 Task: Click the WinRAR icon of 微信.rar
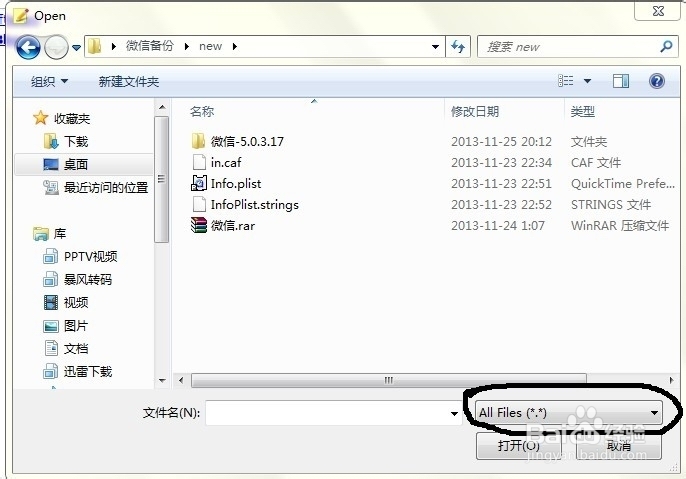(x=199, y=225)
